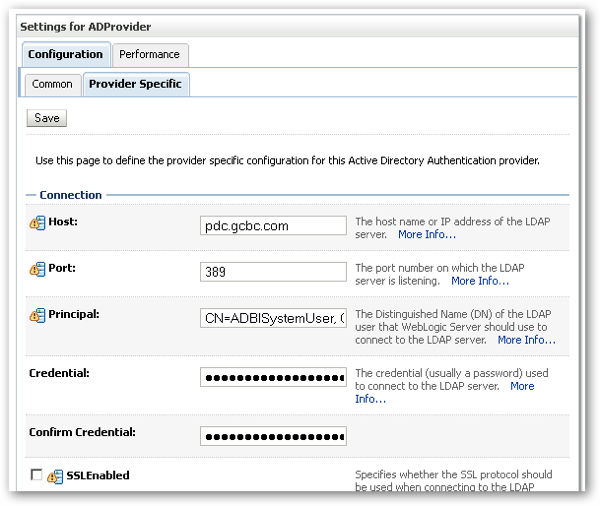Viewport: 600px width, 506px height.
Task: Select the Common sub-tab
Action: pyautogui.click(x=52, y=84)
